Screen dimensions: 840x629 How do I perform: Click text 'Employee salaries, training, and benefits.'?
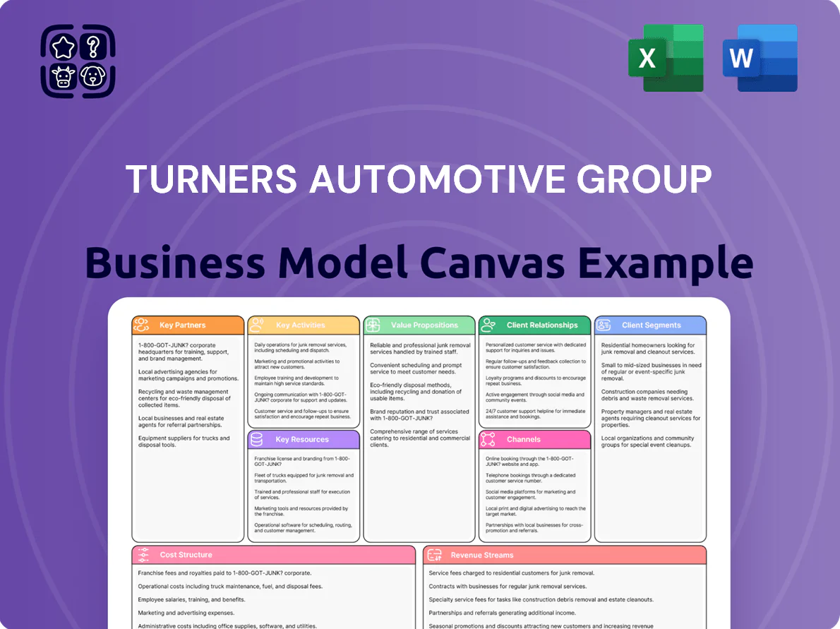(x=191, y=599)
